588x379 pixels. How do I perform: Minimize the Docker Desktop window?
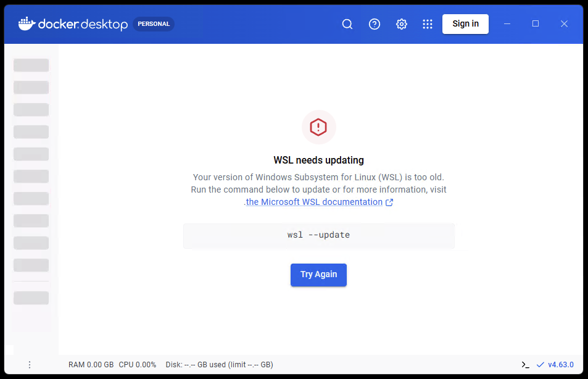507,23
